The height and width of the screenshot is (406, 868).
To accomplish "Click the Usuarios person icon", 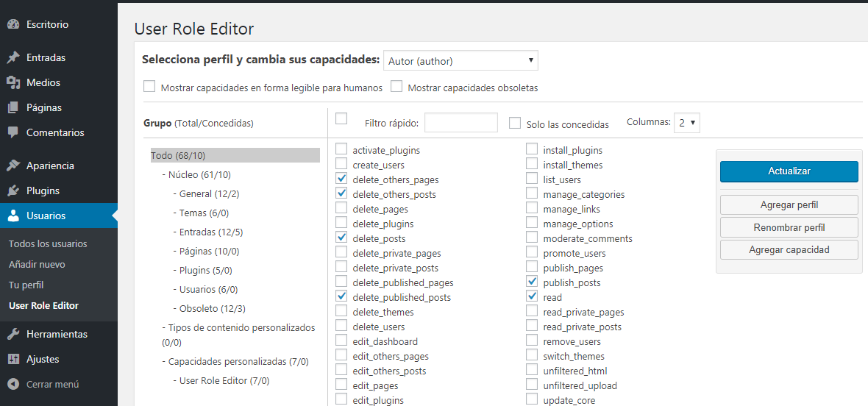I will pyautogui.click(x=14, y=216).
